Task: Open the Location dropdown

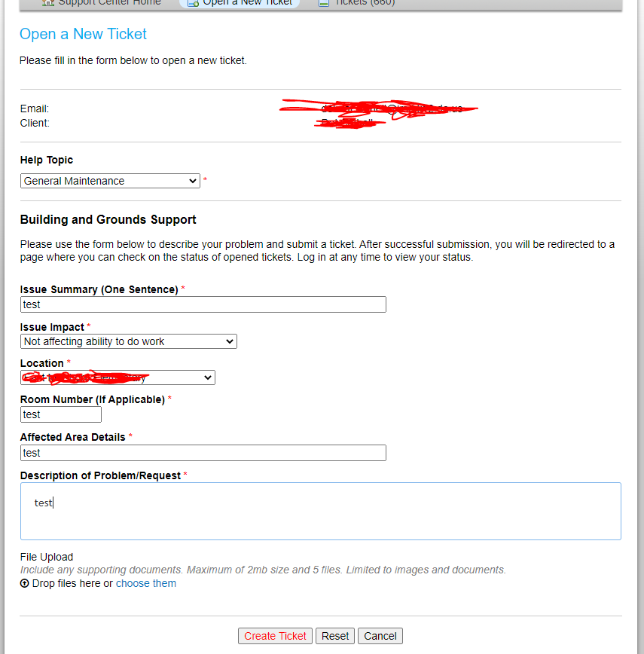Action: (118, 377)
